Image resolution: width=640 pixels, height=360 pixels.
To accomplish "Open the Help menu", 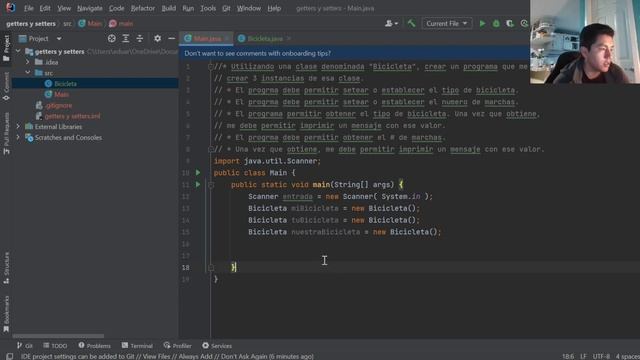I will click(274, 8).
